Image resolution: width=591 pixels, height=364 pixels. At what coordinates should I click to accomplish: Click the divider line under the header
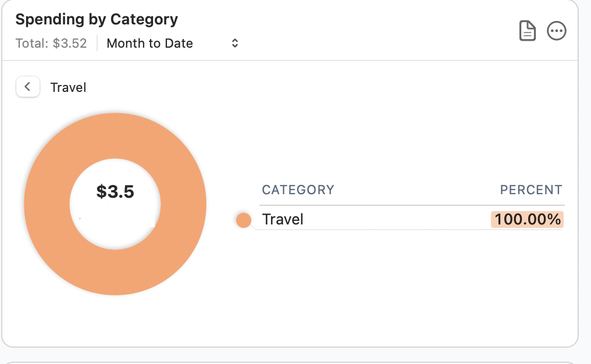291,60
